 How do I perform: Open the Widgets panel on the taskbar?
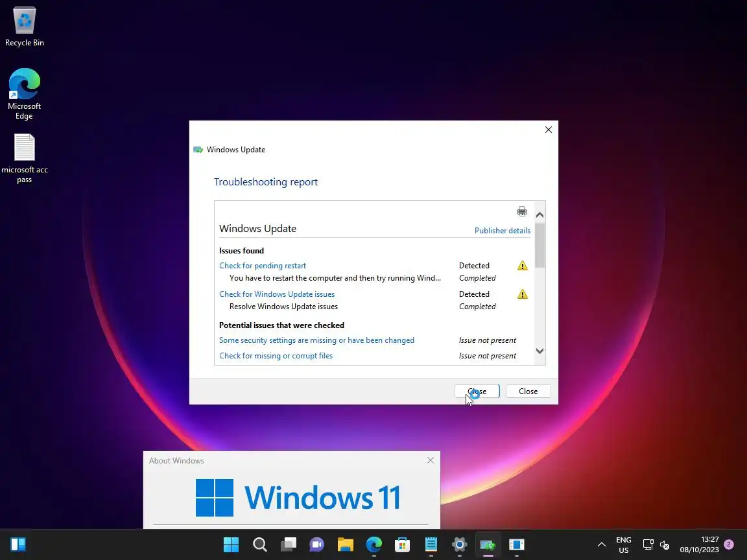click(x=18, y=544)
